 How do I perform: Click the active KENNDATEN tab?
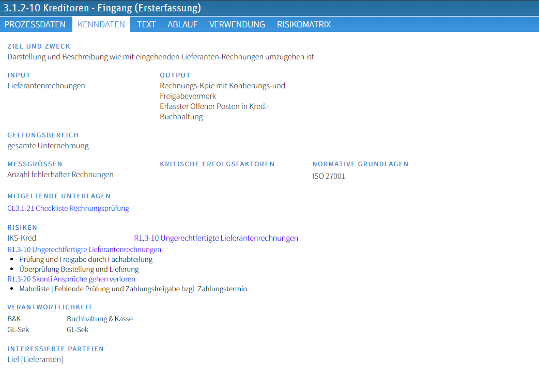pyautogui.click(x=101, y=24)
